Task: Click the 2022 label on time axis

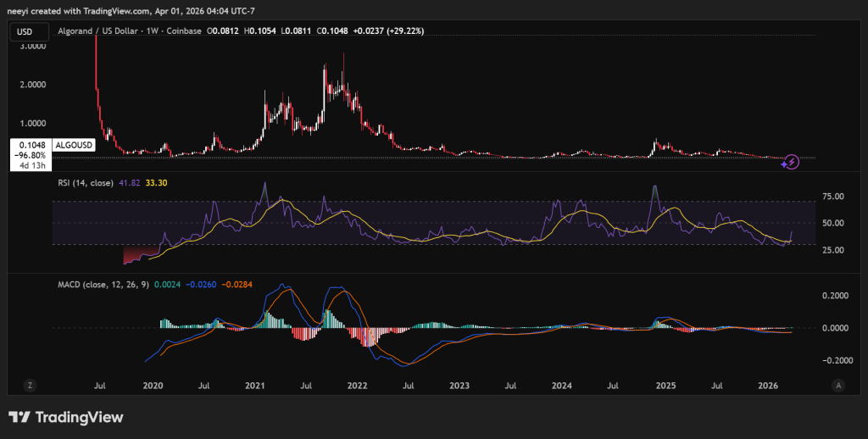Action: [357, 386]
